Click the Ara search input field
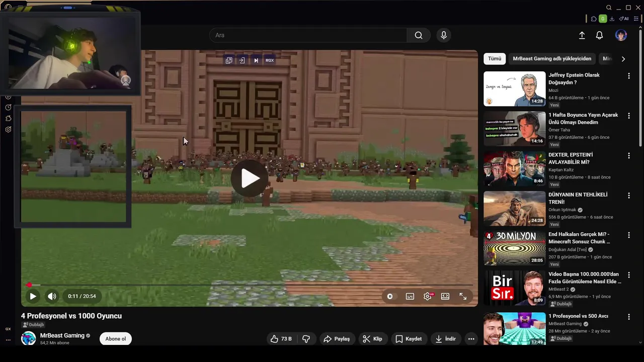The width and height of the screenshot is (644, 362). click(308, 35)
